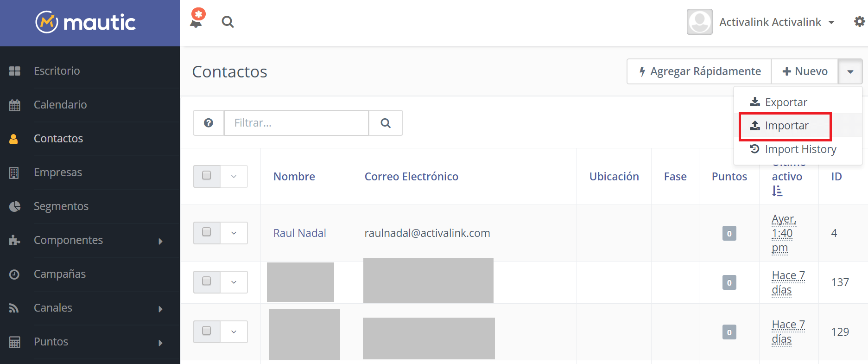This screenshot has width=868, height=364.
Task: Sort by the Nombre column header
Action: point(294,177)
